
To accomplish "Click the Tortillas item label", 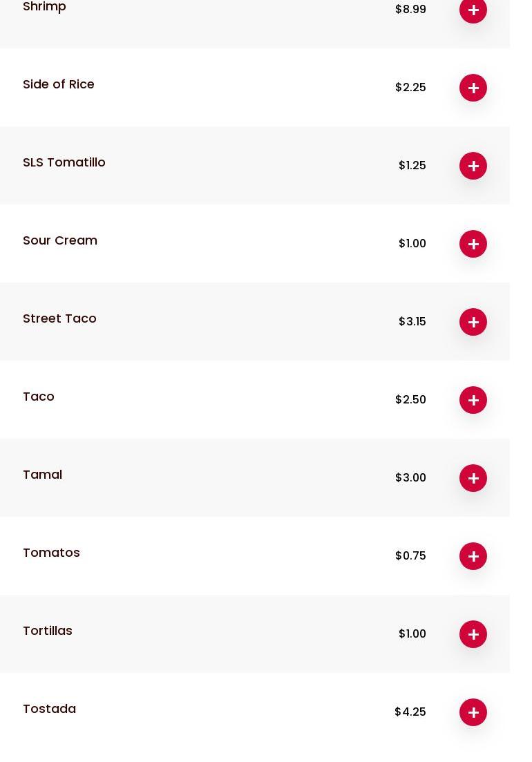I will click(x=48, y=631).
